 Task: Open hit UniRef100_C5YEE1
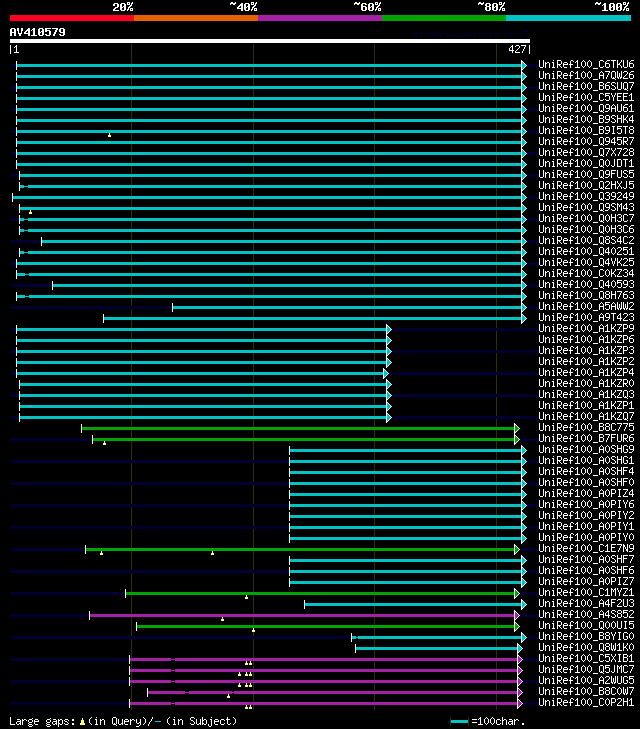point(586,97)
